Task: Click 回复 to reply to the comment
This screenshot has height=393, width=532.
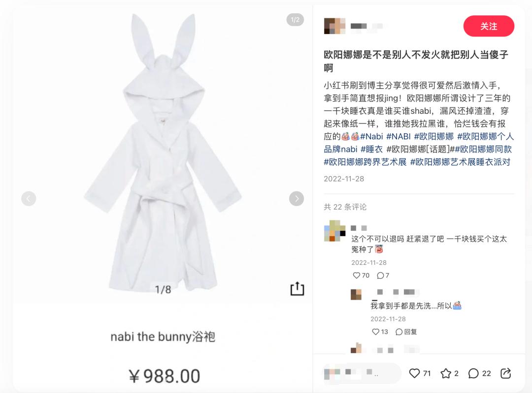Action: click(406, 331)
